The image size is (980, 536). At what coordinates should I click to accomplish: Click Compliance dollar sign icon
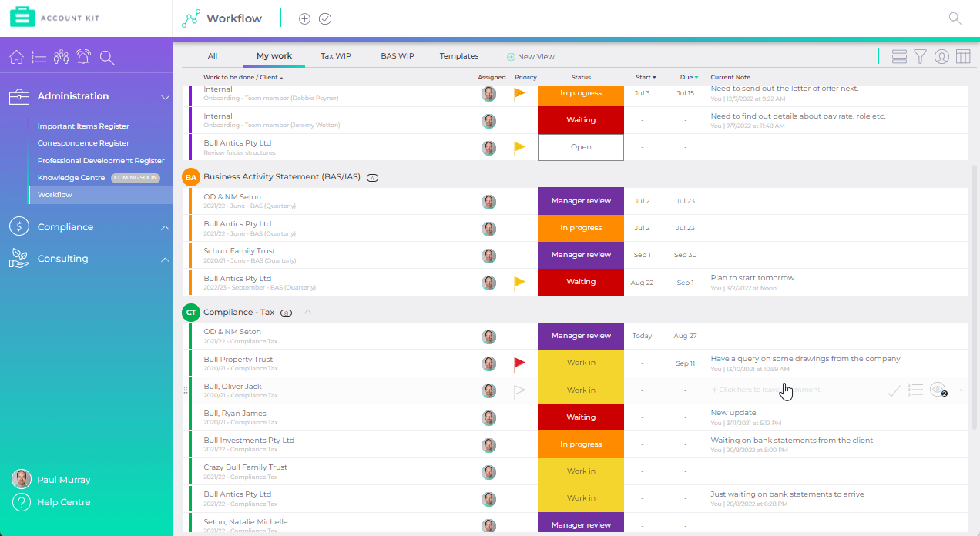(19, 226)
